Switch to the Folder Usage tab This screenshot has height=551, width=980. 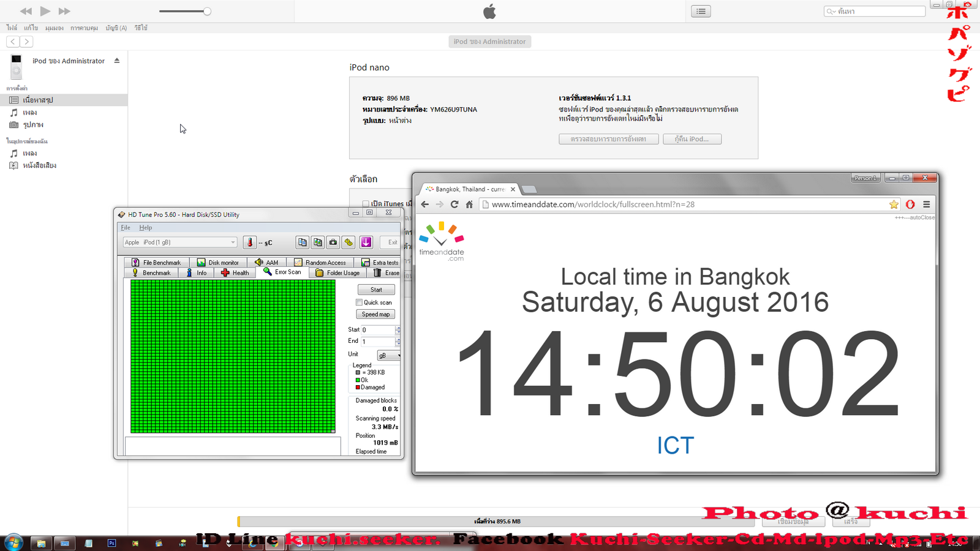coord(337,273)
